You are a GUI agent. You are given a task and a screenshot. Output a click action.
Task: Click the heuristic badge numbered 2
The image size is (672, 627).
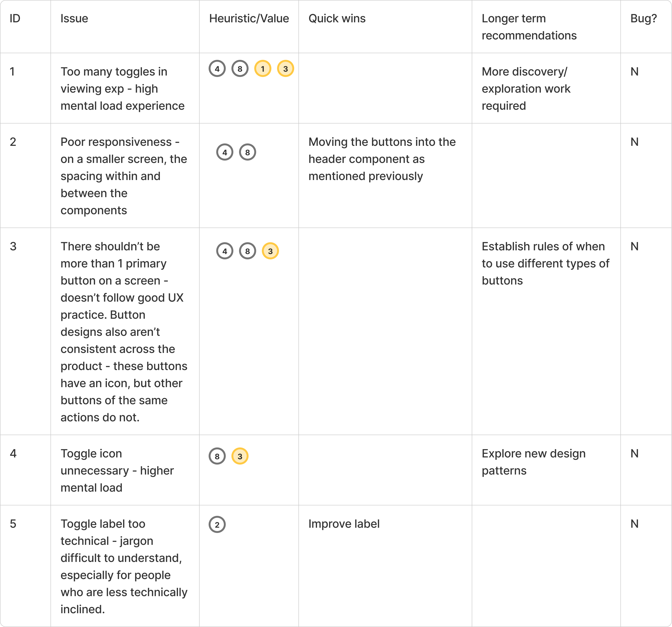point(217,525)
